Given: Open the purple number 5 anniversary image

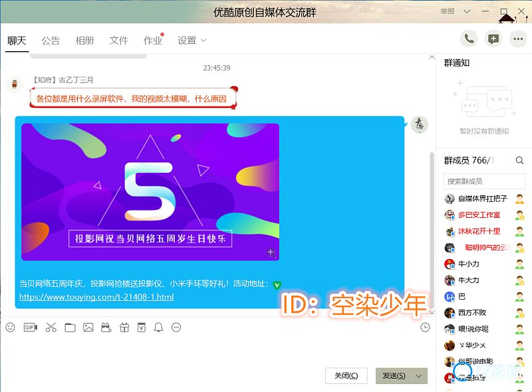Looking at the screenshot, I should 150,192.
